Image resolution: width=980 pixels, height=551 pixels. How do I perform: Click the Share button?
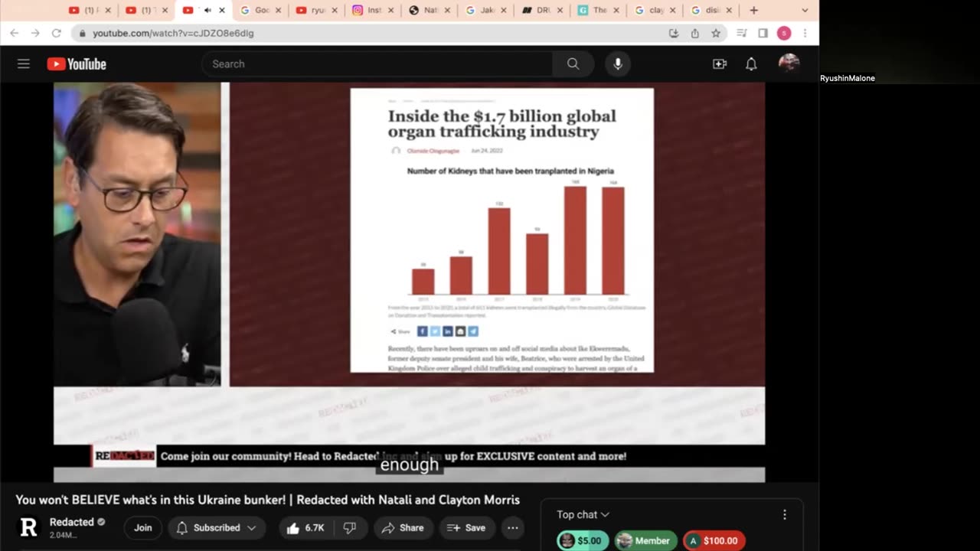[x=403, y=528]
